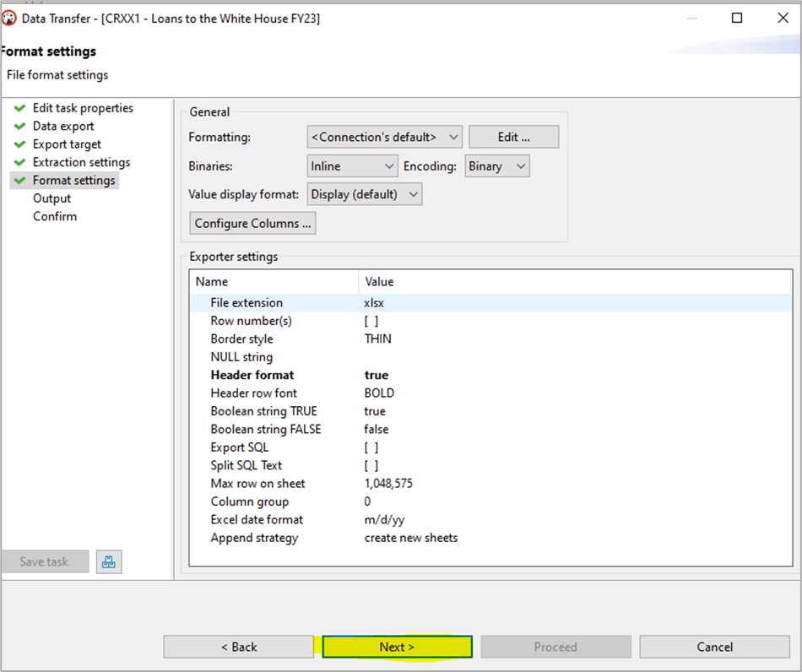
Task: Click the green checkmark beside Format settings
Action: pyautogui.click(x=20, y=180)
